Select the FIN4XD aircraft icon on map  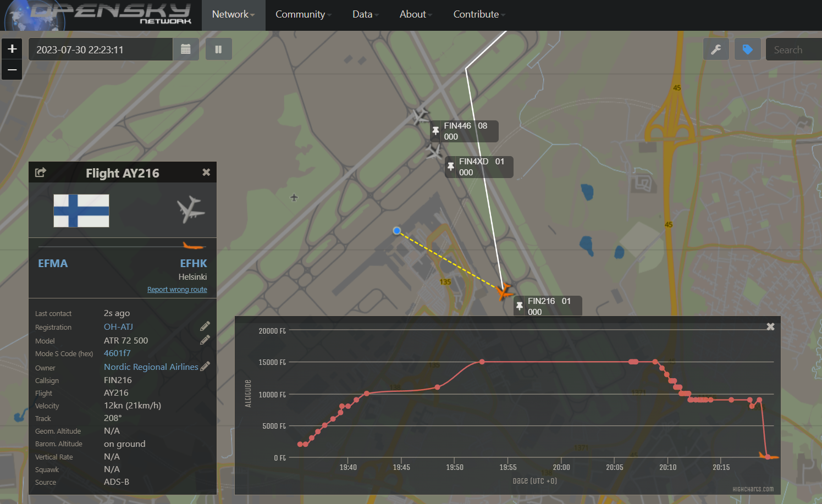[x=434, y=151]
